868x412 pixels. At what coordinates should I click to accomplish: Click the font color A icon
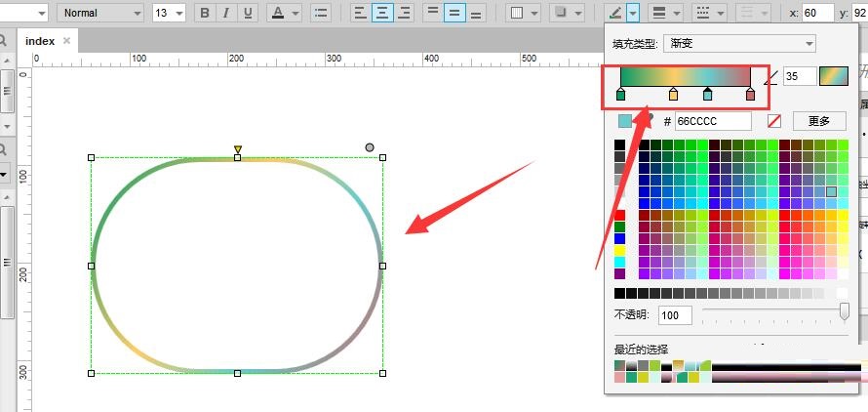[x=278, y=13]
